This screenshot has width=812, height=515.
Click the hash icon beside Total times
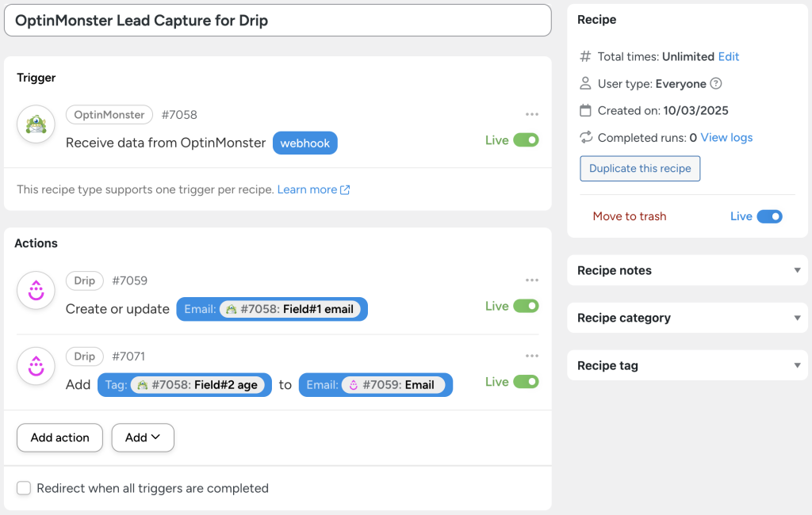tap(585, 56)
